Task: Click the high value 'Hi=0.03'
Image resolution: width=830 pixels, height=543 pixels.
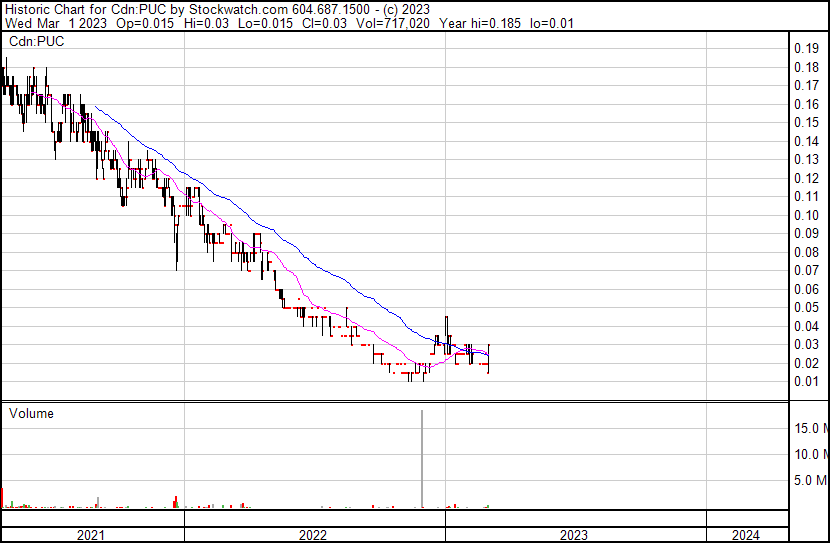Action: 206,23
